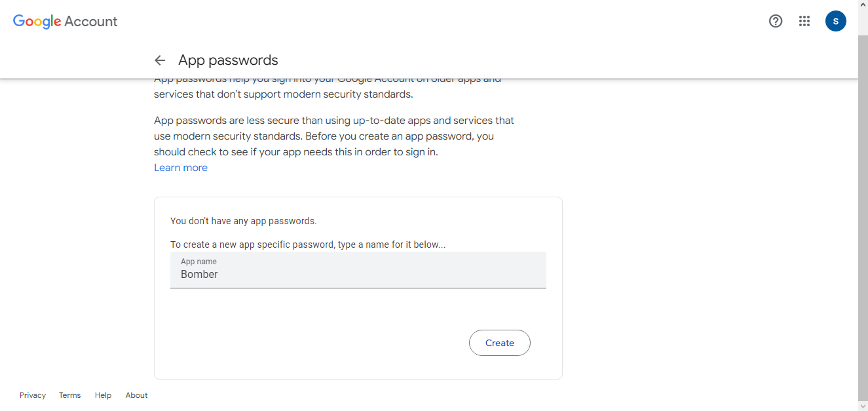Click the 'To create a new app specific password' instruction
The width and height of the screenshot is (868, 411).
point(307,245)
